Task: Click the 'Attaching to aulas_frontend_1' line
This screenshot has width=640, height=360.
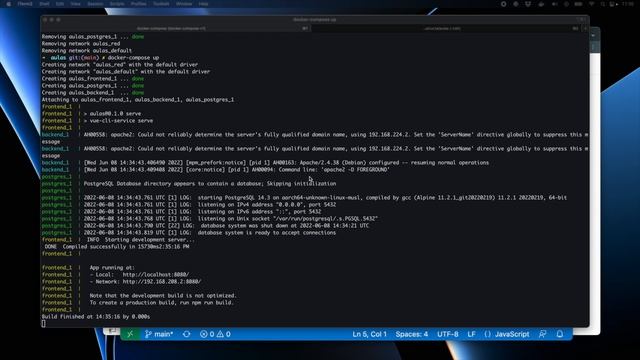Action: 138,100
